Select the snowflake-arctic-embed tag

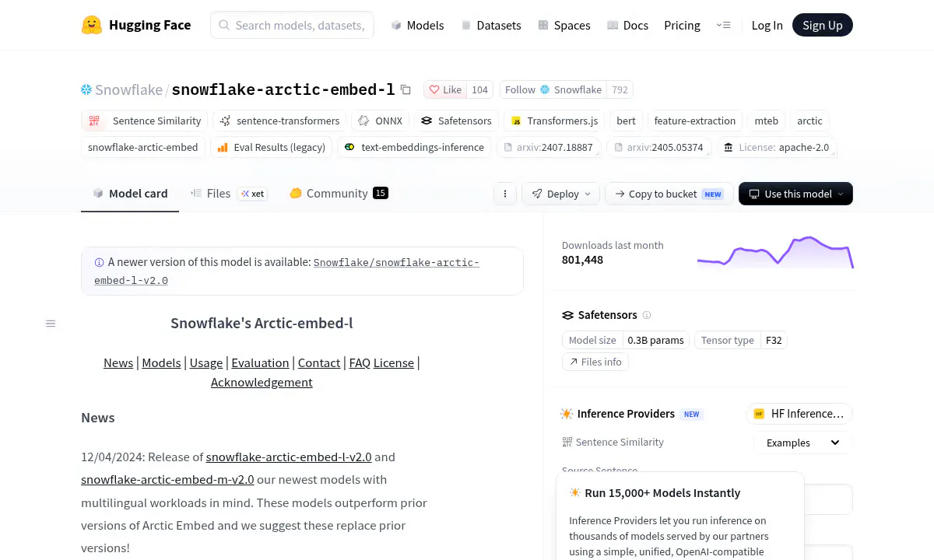(143, 147)
